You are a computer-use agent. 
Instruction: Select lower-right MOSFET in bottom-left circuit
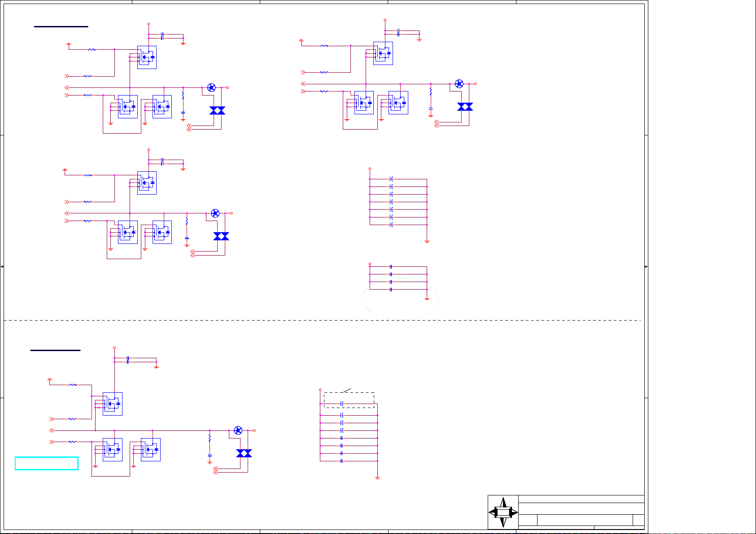point(151,450)
